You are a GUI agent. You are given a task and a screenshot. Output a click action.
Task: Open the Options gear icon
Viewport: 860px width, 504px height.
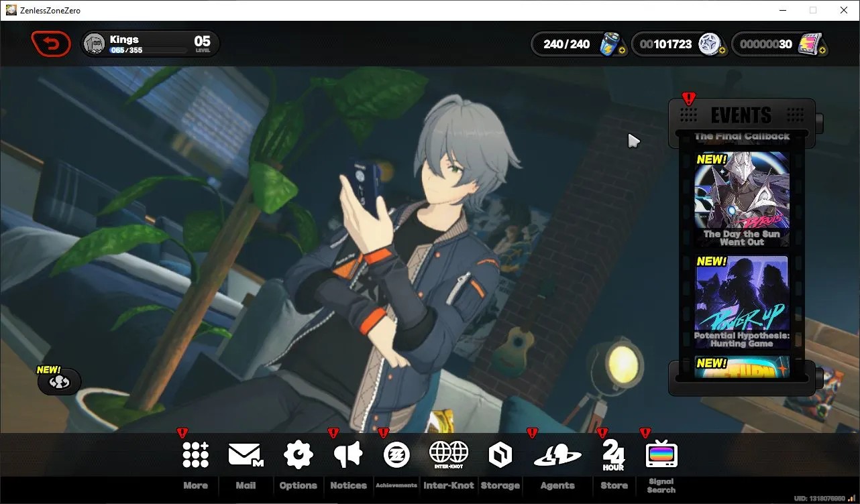click(x=299, y=455)
